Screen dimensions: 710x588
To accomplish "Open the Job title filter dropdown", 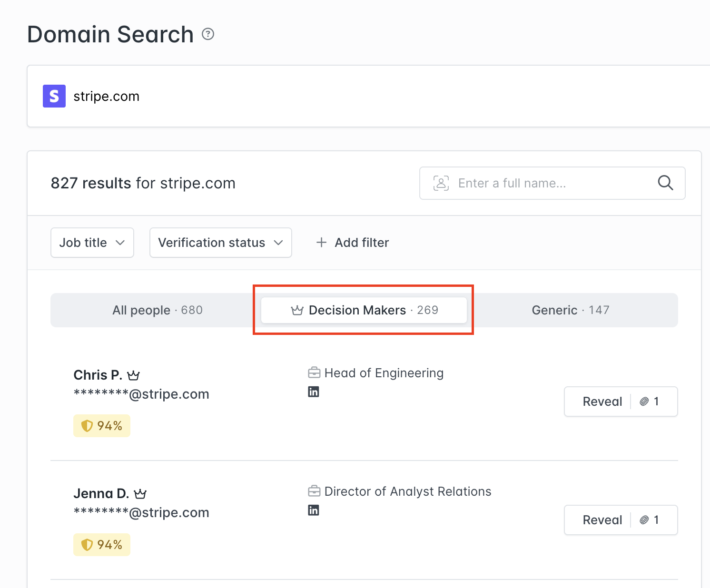I will click(x=92, y=243).
